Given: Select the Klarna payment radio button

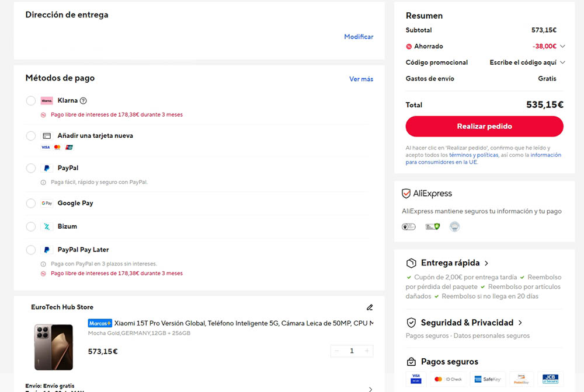Looking at the screenshot, I should pyautogui.click(x=31, y=100).
